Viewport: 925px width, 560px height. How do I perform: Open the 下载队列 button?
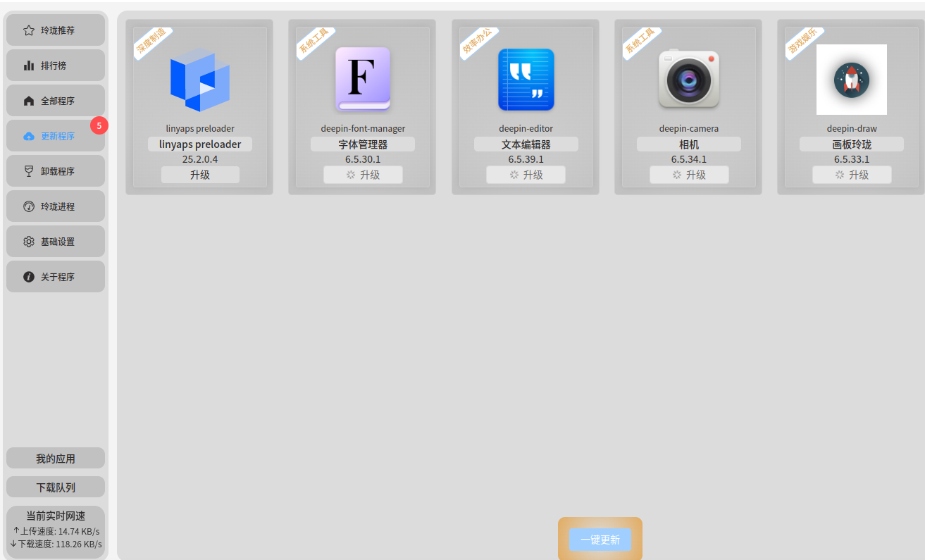pyautogui.click(x=56, y=487)
